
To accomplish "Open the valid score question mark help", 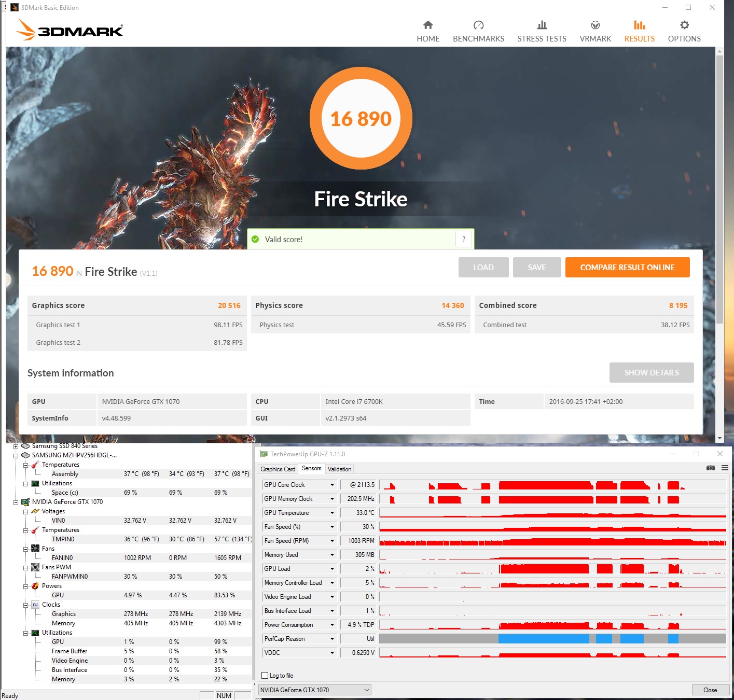I will click(x=464, y=239).
